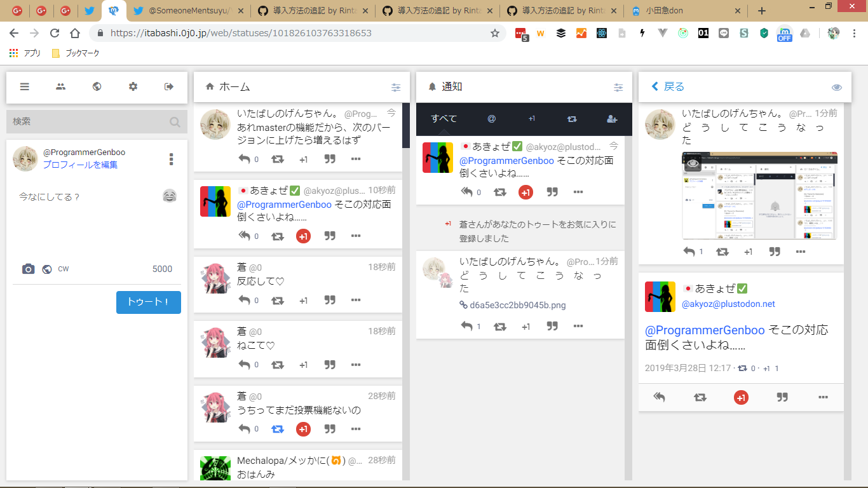Open preferences with the gear icon
This screenshot has width=868, height=488.
[x=133, y=87]
